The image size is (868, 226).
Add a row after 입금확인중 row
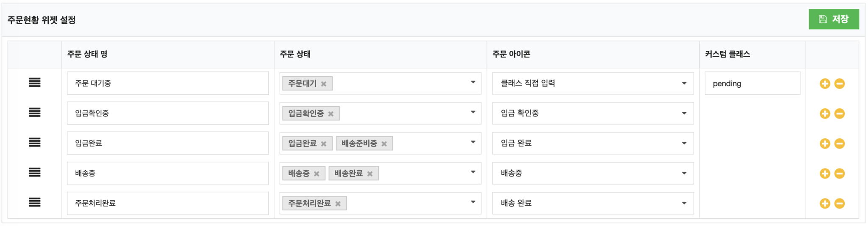pos(825,113)
